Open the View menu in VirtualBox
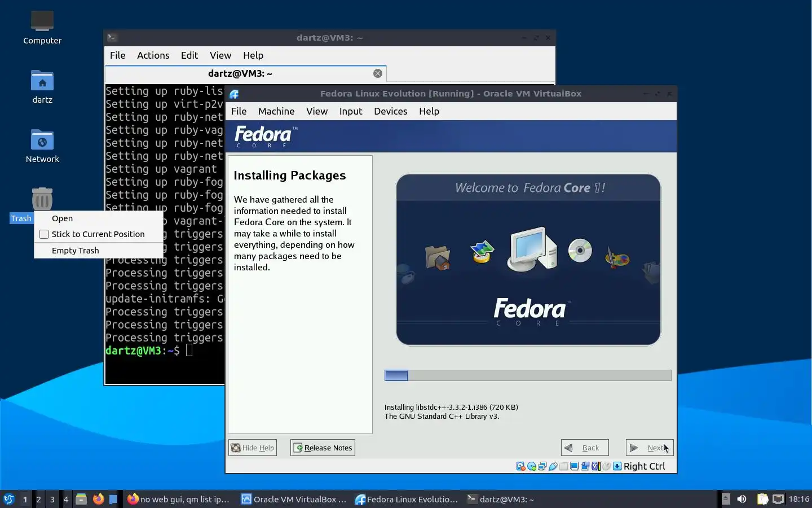 (317, 111)
